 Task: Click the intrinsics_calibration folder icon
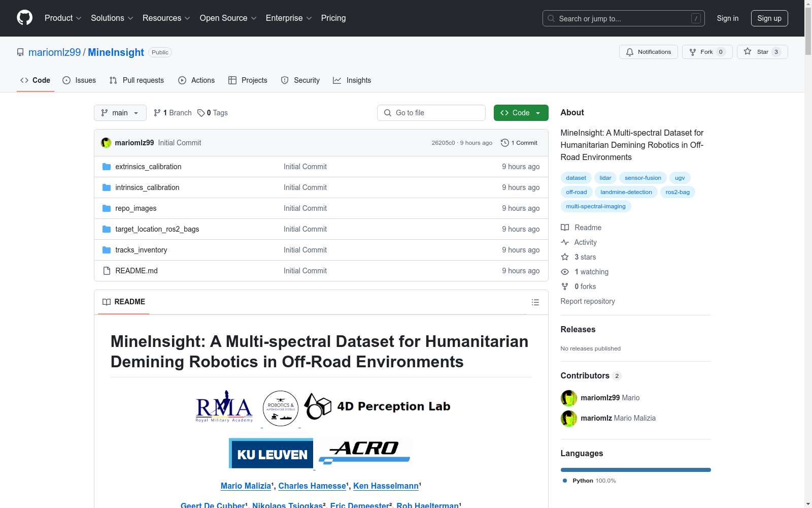pyautogui.click(x=107, y=187)
